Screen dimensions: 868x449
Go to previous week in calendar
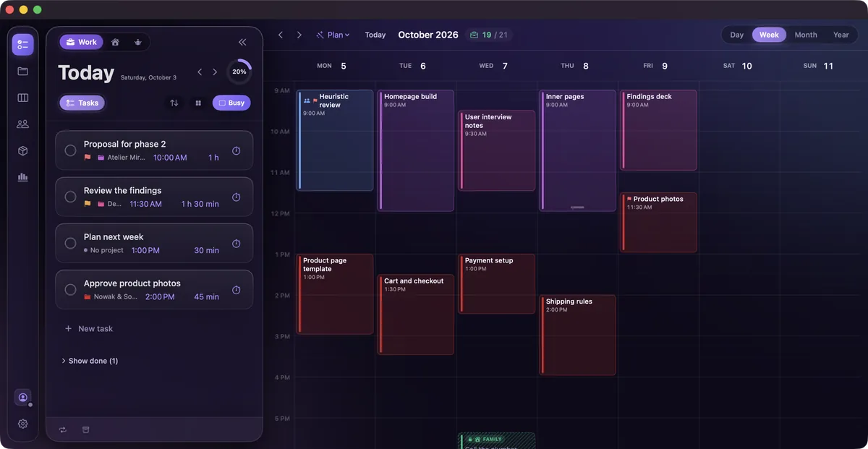coord(281,35)
